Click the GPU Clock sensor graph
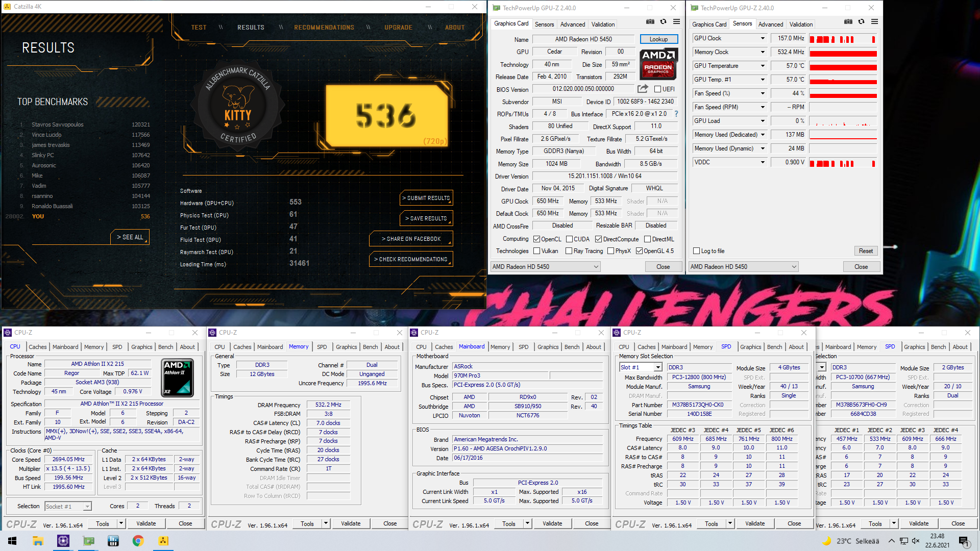The width and height of the screenshot is (980, 551). (x=843, y=38)
